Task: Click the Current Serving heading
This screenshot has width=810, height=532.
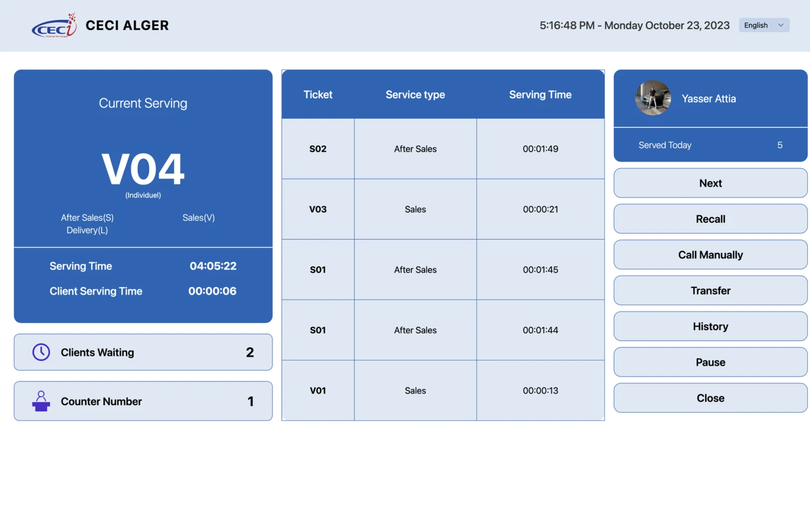Action: coord(143,103)
